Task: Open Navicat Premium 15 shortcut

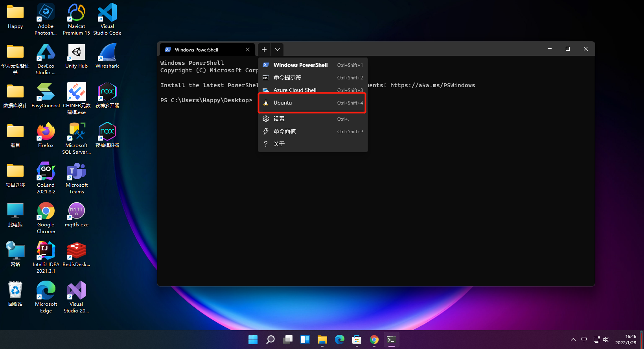Action: pyautogui.click(x=76, y=19)
